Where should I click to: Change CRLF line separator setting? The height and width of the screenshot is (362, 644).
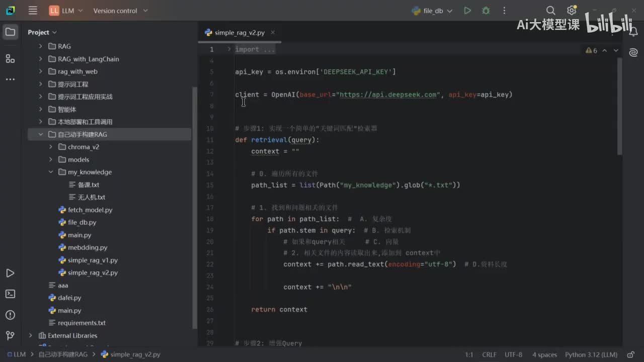489,354
